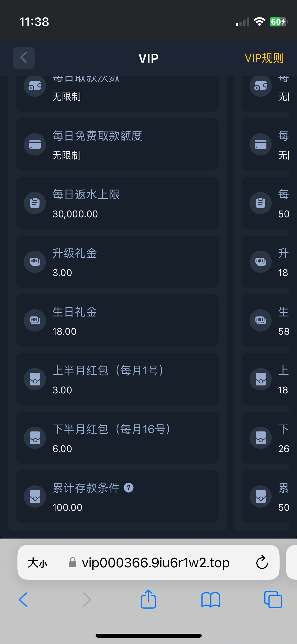Reload the page in Safari

point(262,562)
